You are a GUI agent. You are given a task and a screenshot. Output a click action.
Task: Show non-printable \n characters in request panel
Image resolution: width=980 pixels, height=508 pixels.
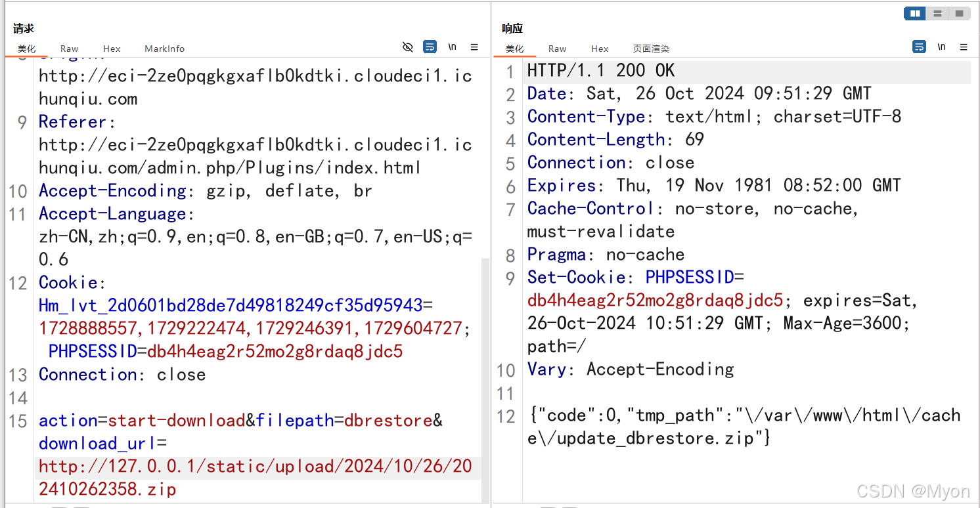[452, 47]
